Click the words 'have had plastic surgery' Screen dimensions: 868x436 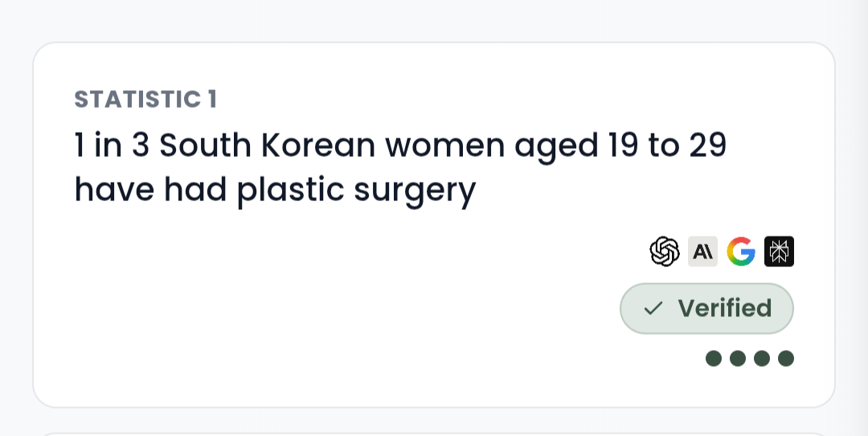tap(275, 190)
